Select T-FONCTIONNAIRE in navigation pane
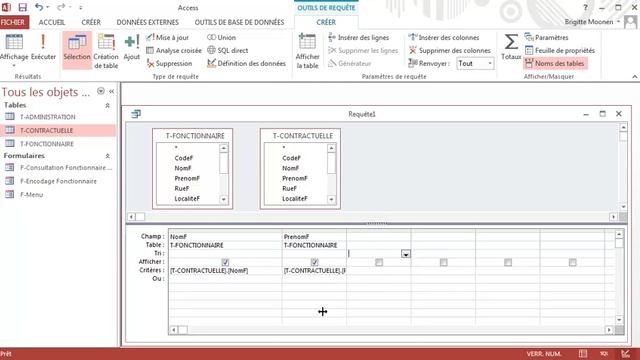 (x=47, y=144)
